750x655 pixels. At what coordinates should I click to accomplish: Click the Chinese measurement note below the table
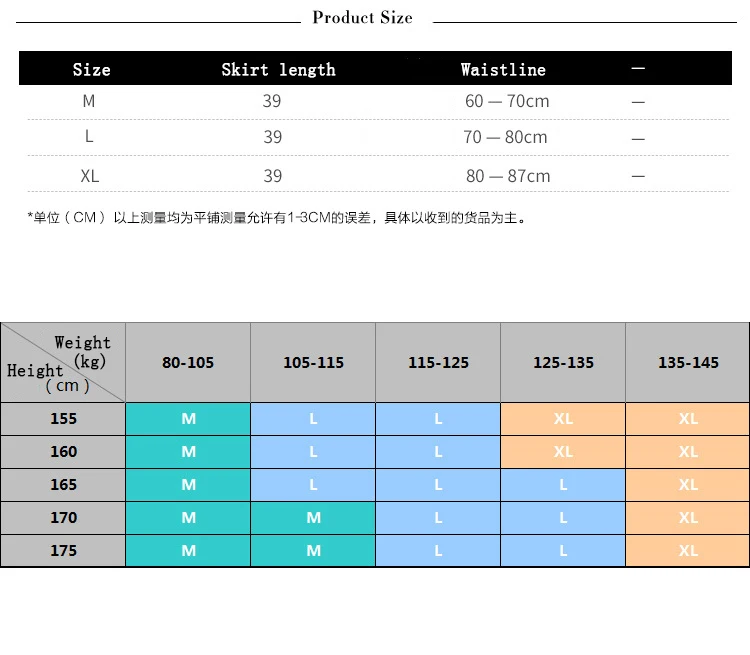(x=276, y=218)
